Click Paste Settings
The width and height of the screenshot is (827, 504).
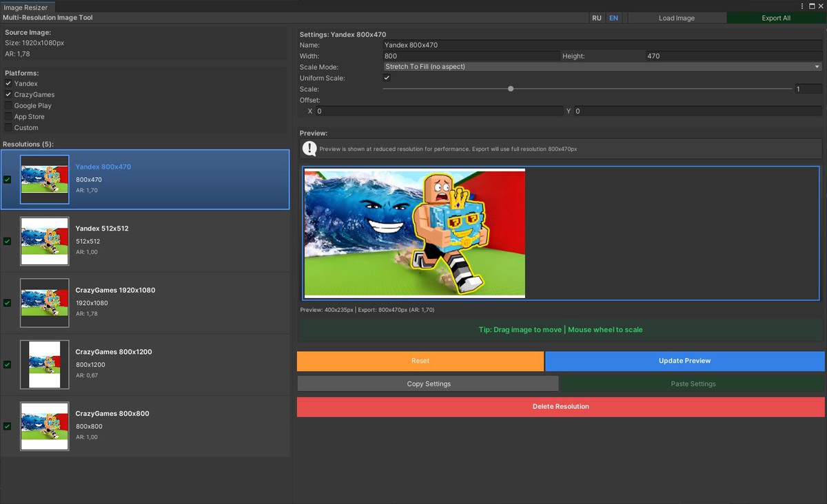coord(693,384)
